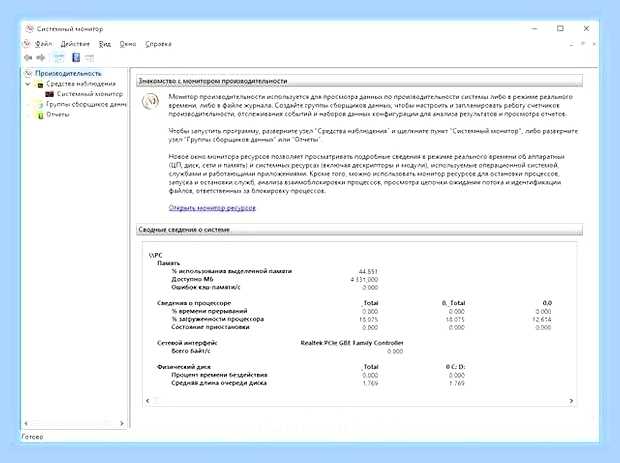Open the Справка menu
Image resolution: width=620 pixels, height=463 pixels.
(x=158, y=44)
